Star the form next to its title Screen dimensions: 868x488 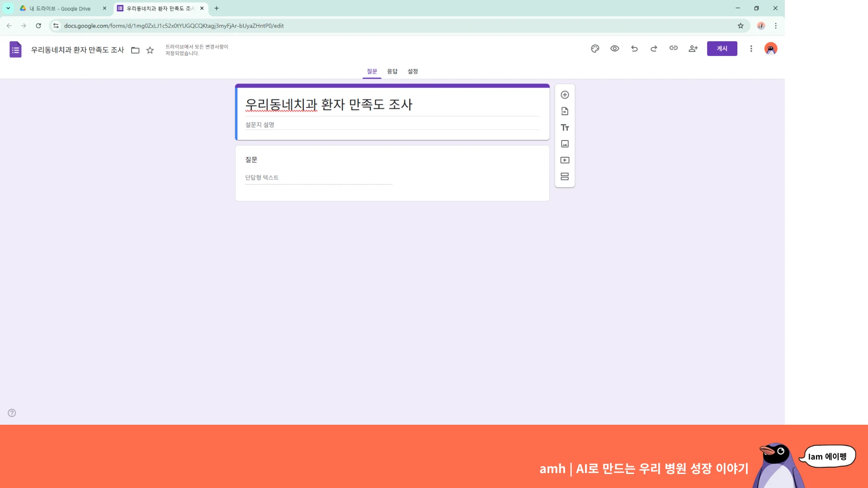150,50
